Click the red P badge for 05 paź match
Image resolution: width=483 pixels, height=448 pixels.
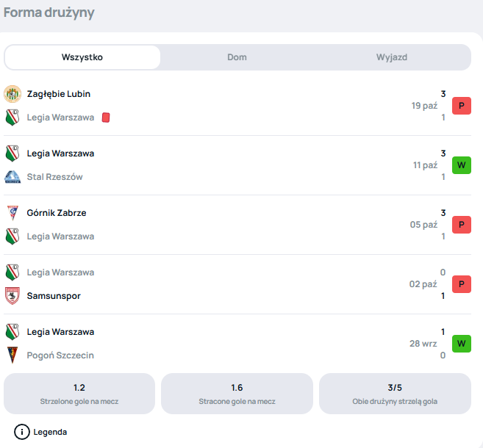click(462, 225)
